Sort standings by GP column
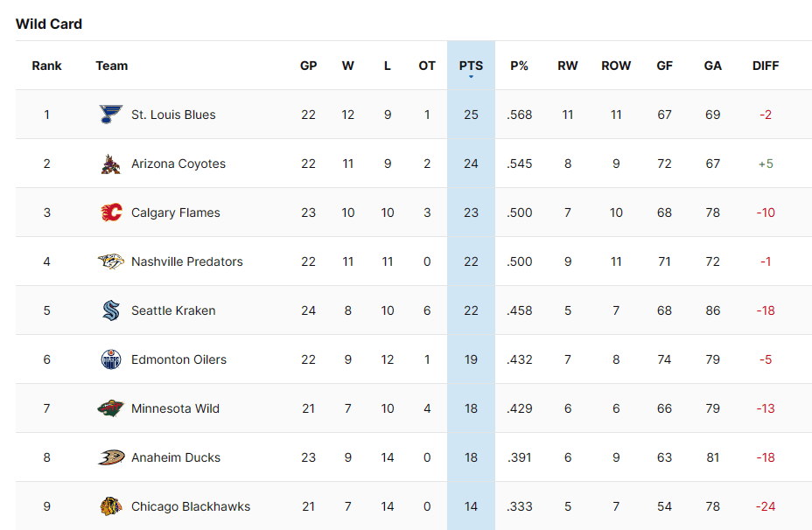Viewport: 812px width, 530px height. (x=308, y=66)
